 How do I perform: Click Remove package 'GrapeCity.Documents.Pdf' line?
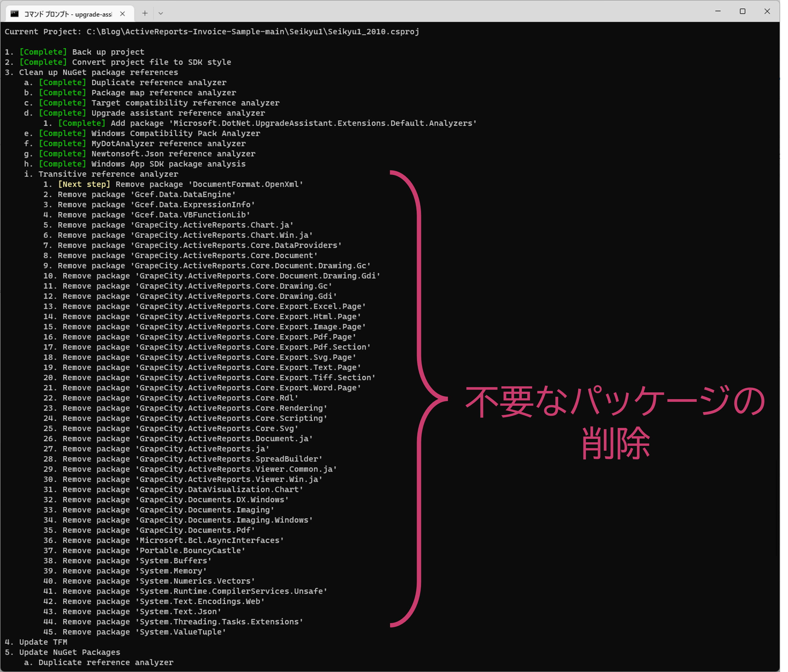click(149, 531)
